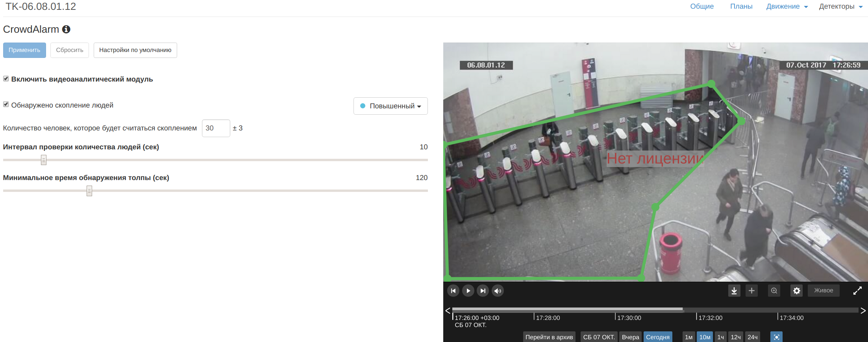Click the 'CrowdAlarm' heading text

(31, 29)
